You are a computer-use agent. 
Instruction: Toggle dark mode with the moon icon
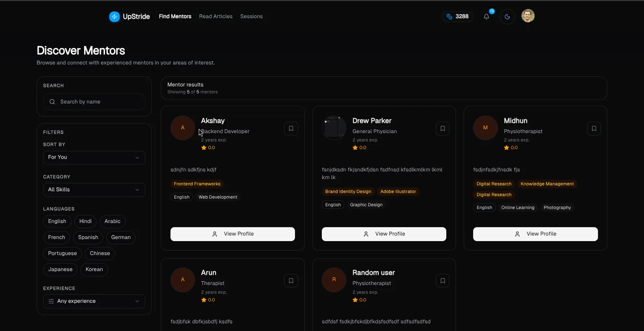(507, 16)
